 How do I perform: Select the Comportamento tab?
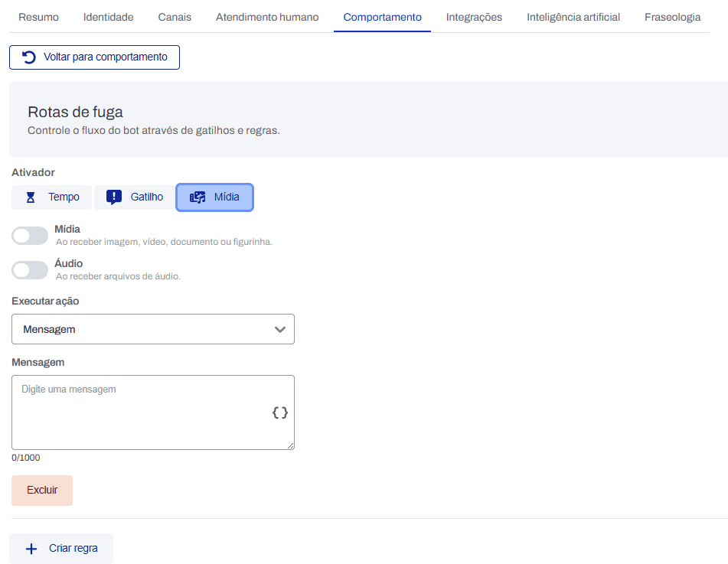pos(382,17)
